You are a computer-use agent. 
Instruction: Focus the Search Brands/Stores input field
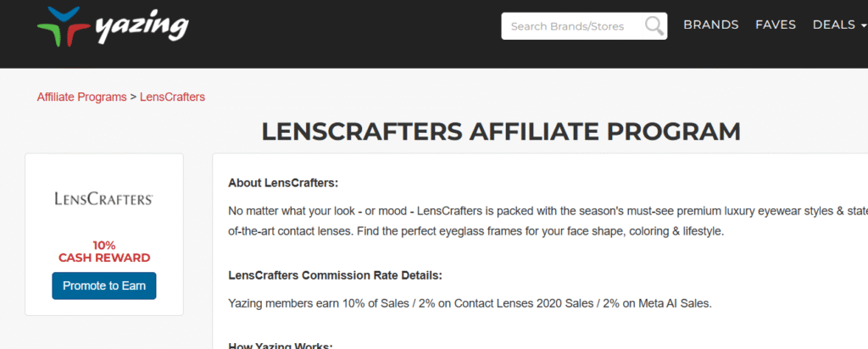(584, 26)
